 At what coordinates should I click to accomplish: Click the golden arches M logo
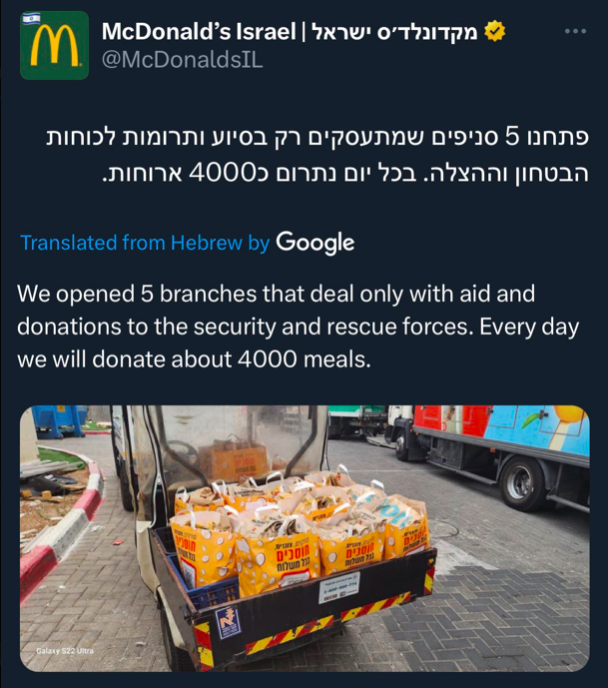click(x=54, y=46)
